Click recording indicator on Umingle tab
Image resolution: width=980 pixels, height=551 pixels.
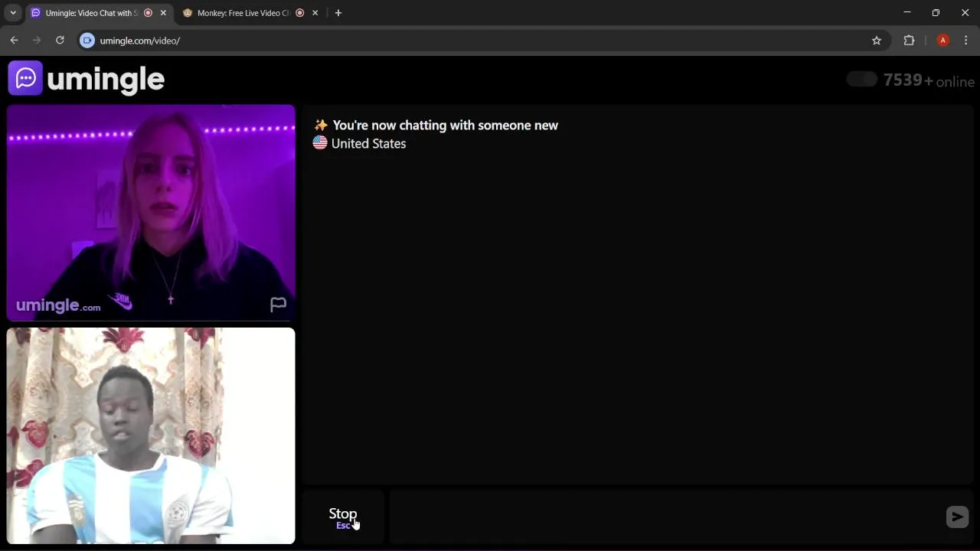(148, 13)
